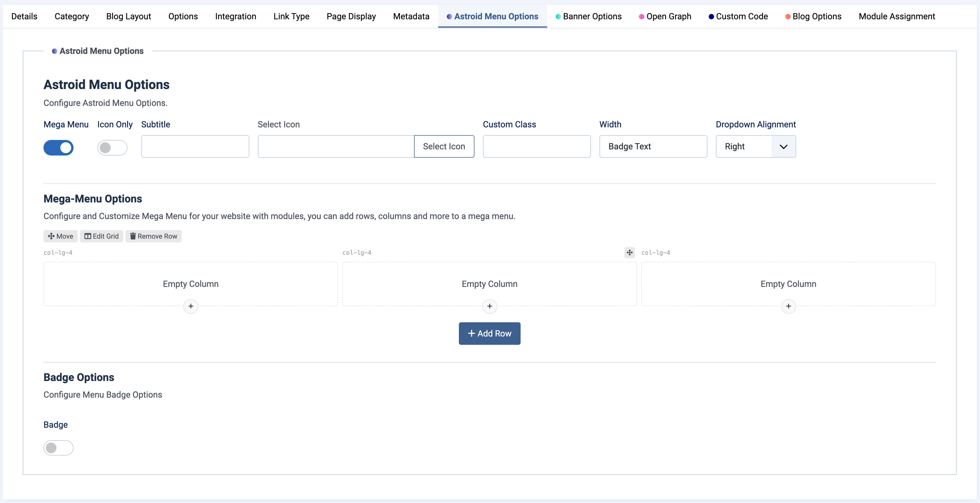
Task: Select the Options tab
Action: click(183, 16)
